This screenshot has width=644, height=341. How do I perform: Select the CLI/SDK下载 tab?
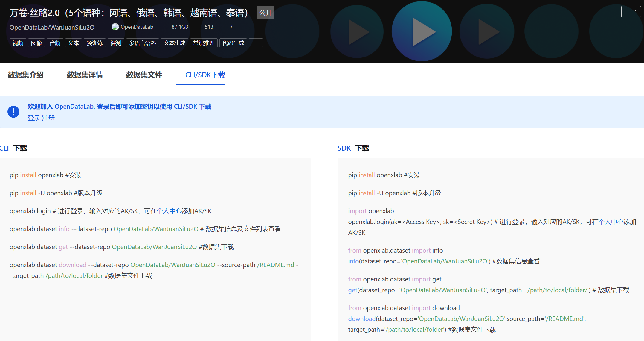click(205, 75)
